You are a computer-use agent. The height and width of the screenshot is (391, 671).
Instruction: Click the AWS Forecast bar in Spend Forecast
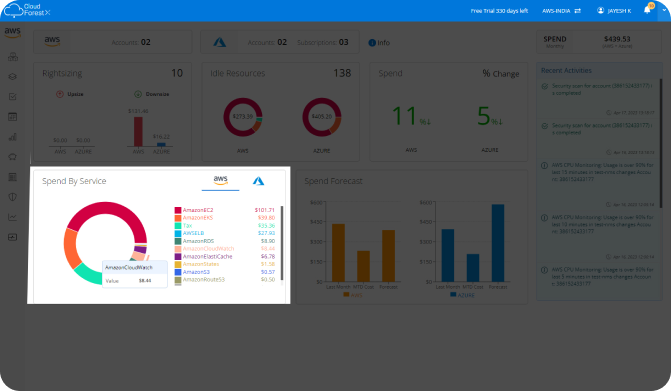388,255
